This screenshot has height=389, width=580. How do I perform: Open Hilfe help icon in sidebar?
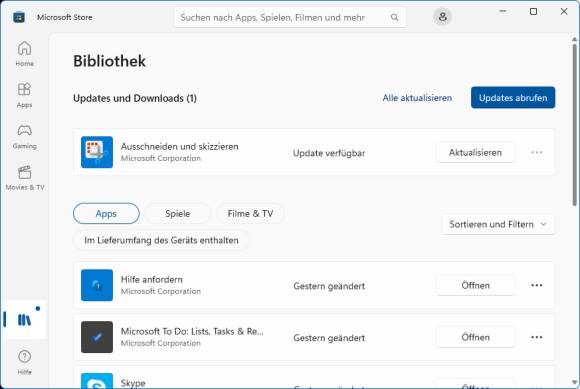(24, 362)
